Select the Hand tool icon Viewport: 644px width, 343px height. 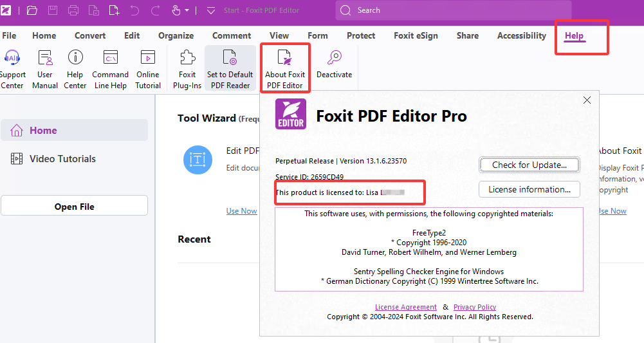coord(176,10)
